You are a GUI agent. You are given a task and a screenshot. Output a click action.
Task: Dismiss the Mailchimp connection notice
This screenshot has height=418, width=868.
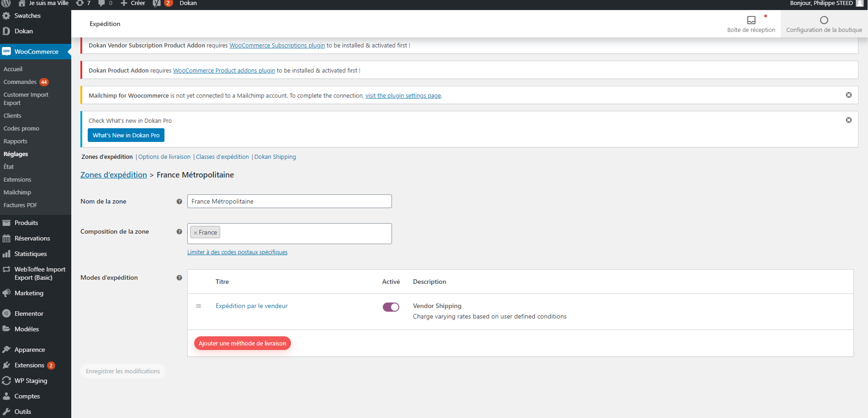tap(848, 95)
